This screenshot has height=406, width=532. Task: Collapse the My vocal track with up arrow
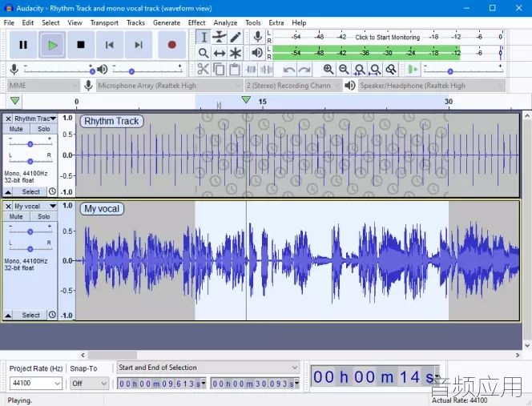(8, 316)
